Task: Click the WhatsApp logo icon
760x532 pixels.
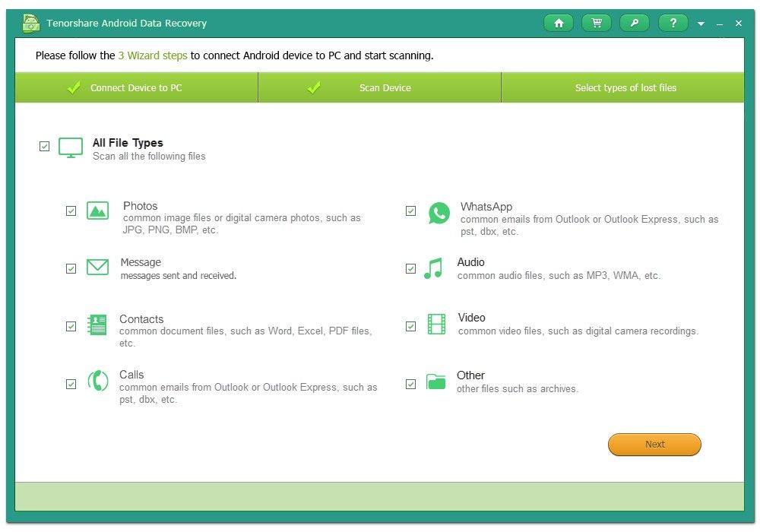Action: (439, 213)
